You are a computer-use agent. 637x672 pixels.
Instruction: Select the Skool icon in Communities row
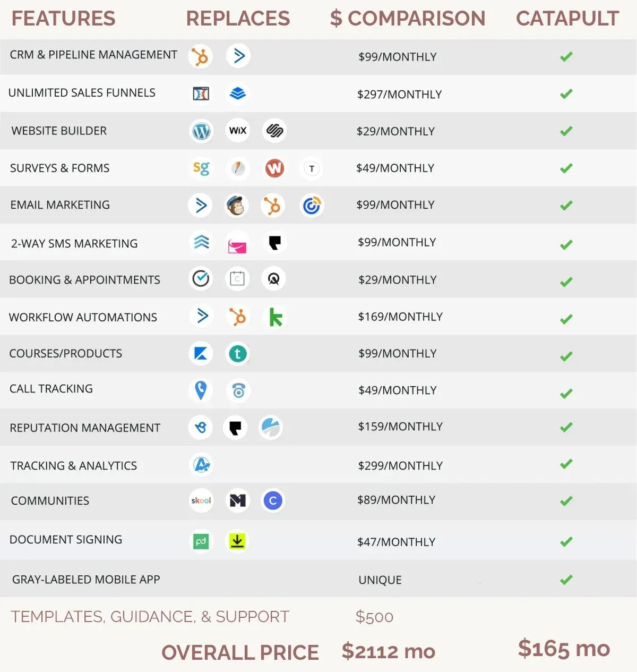point(201,500)
